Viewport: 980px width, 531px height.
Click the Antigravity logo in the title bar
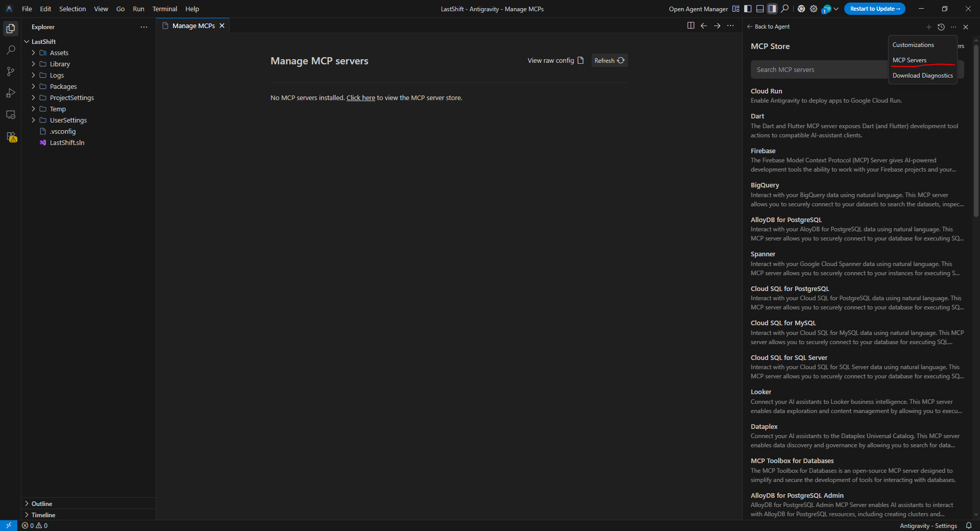pyautogui.click(x=9, y=9)
